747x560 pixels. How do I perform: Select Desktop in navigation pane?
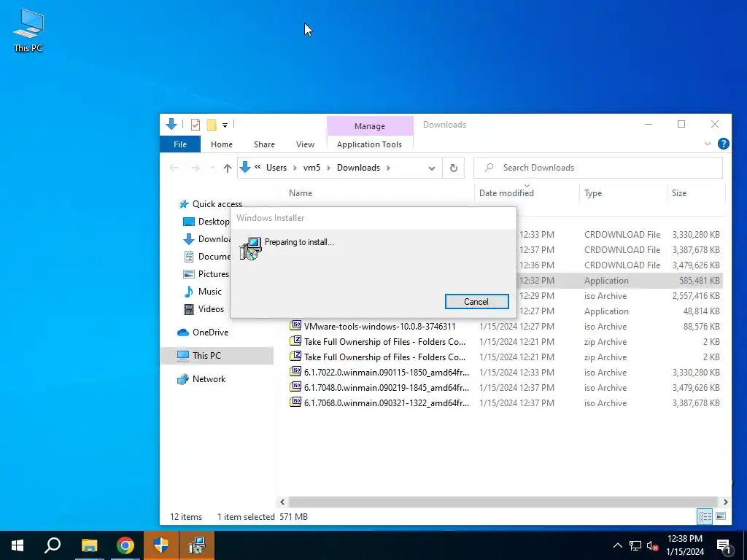(207, 222)
